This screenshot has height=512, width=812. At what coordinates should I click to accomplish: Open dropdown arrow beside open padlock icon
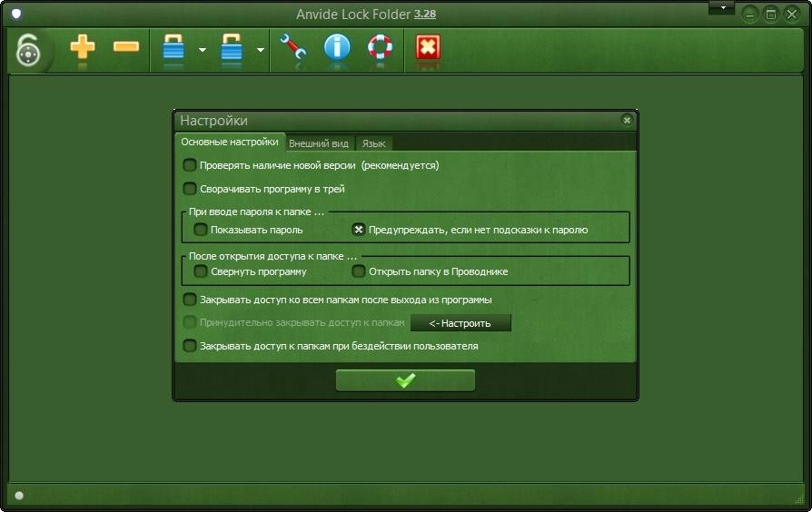pos(261,50)
